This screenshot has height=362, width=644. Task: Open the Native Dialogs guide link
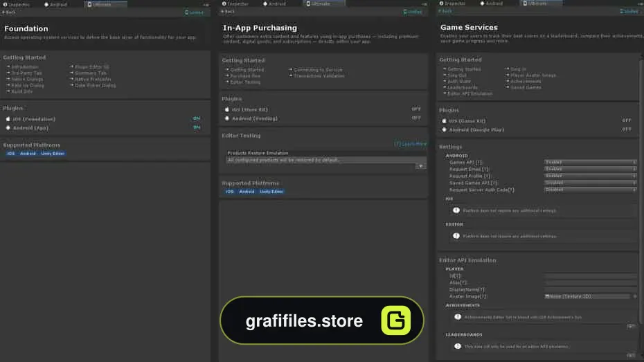(27, 79)
